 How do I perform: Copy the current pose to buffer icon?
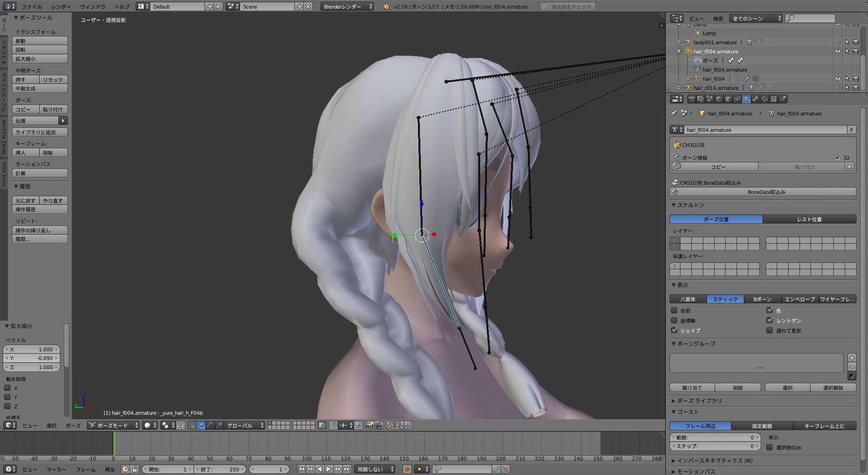[390, 425]
